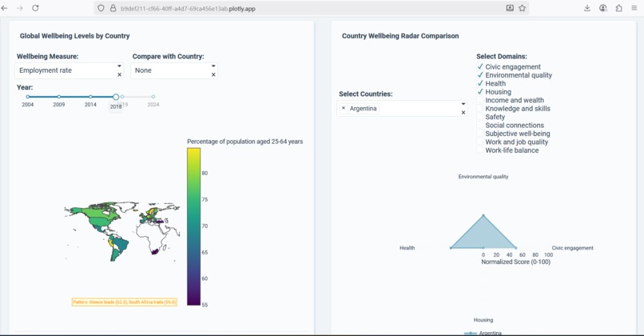Screen dimensions: 644x336
Task: Expand the Select Countries dropdown arrow
Action: (463, 104)
